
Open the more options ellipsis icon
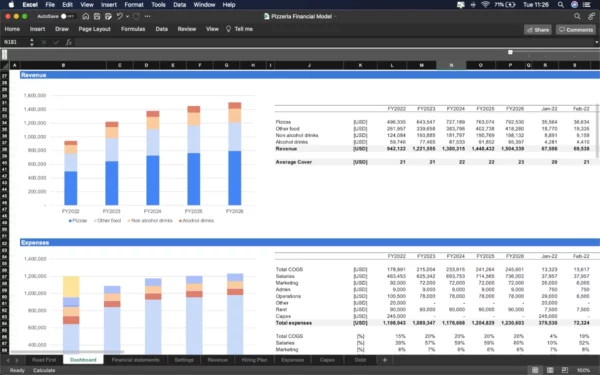coord(147,16)
